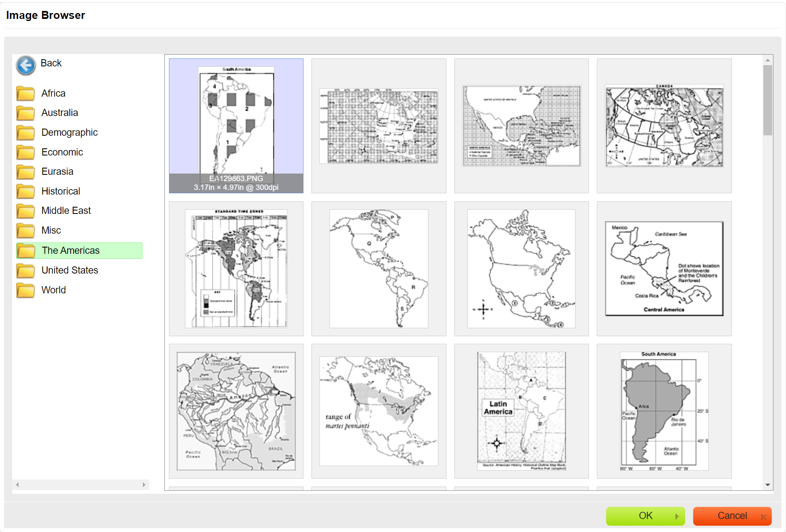786x532 pixels.
Task: Click thumbnail pane scroll down arrow
Action: pyautogui.click(x=768, y=485)
